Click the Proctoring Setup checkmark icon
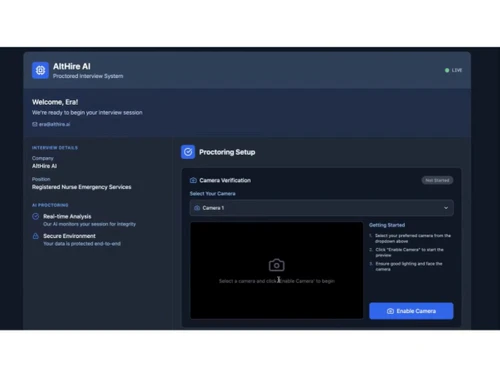The width and height of the screenshot is (500, 375). tap(188, 152)
